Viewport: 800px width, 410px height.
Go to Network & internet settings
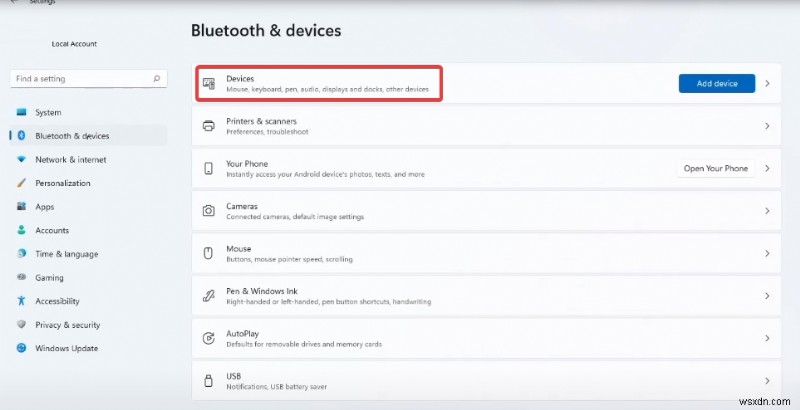coord(70,159)
